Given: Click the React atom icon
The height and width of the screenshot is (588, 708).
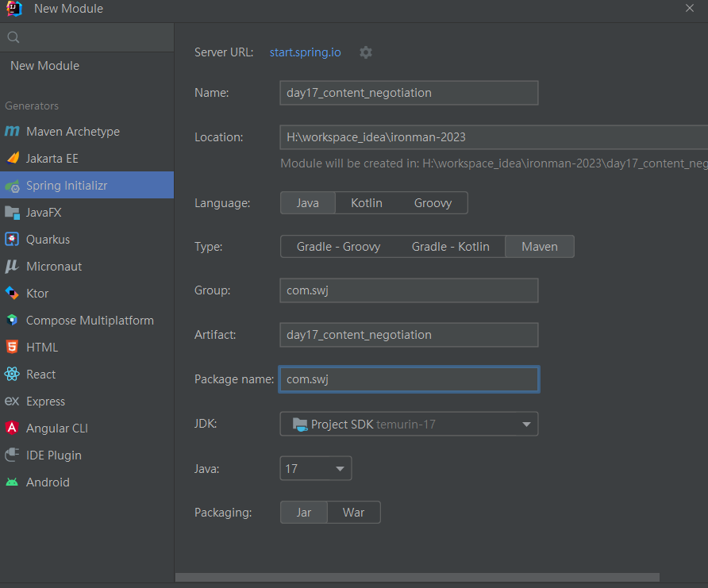Looking at the screenshot, I should coord(12,374).
